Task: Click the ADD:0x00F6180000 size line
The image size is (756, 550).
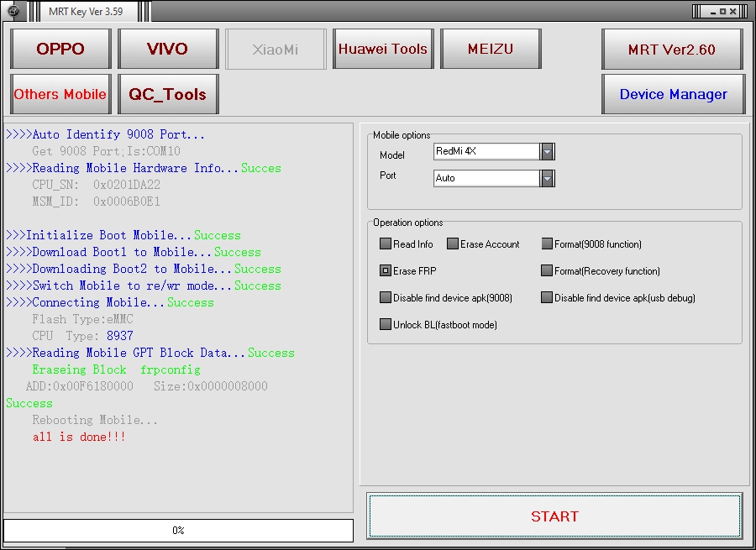Action: [x=146, y=386]
